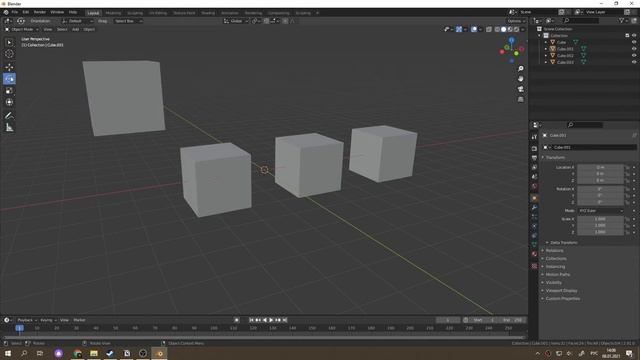Select the Transform tool
The image size is (640, 360).
9,102
